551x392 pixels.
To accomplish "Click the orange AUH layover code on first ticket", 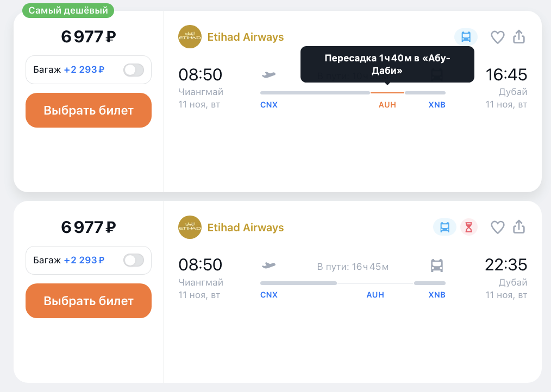I will [x=387, y=105].
